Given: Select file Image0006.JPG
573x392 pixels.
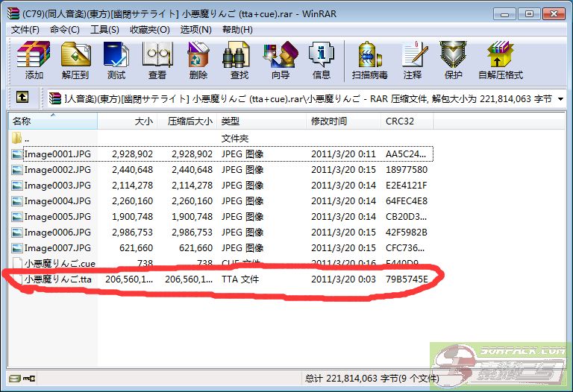Looking at the screenshot, I should 57,233.
